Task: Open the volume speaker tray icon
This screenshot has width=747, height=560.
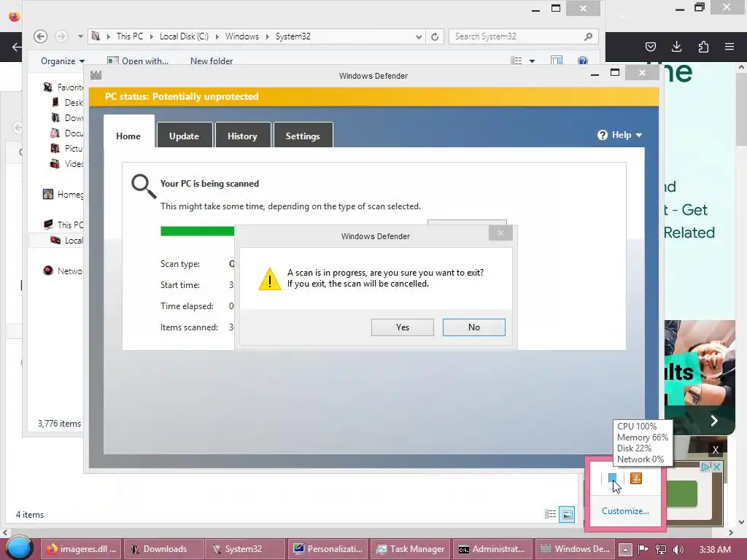Action: (x=678, y=550)
